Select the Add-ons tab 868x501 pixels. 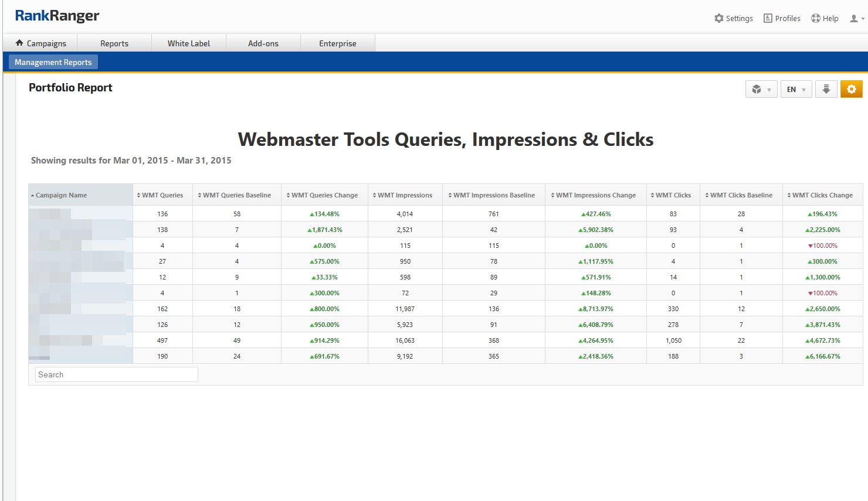tap(263, 43)
